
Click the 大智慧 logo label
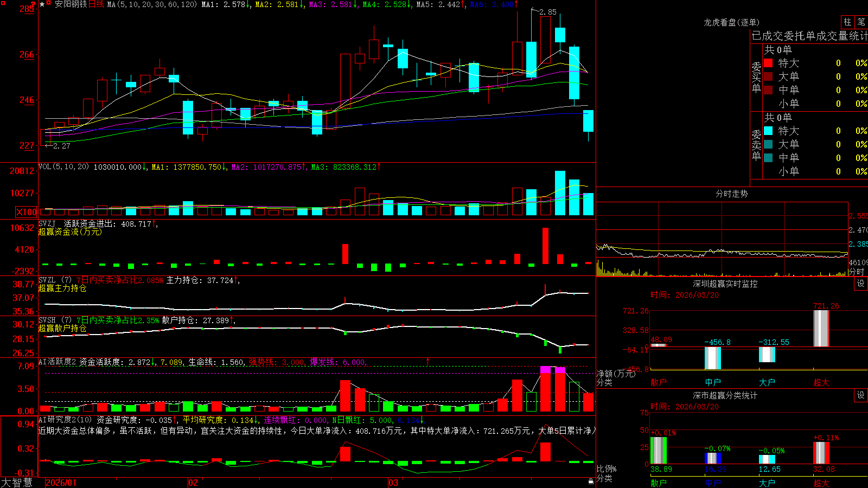coord(17,483)
